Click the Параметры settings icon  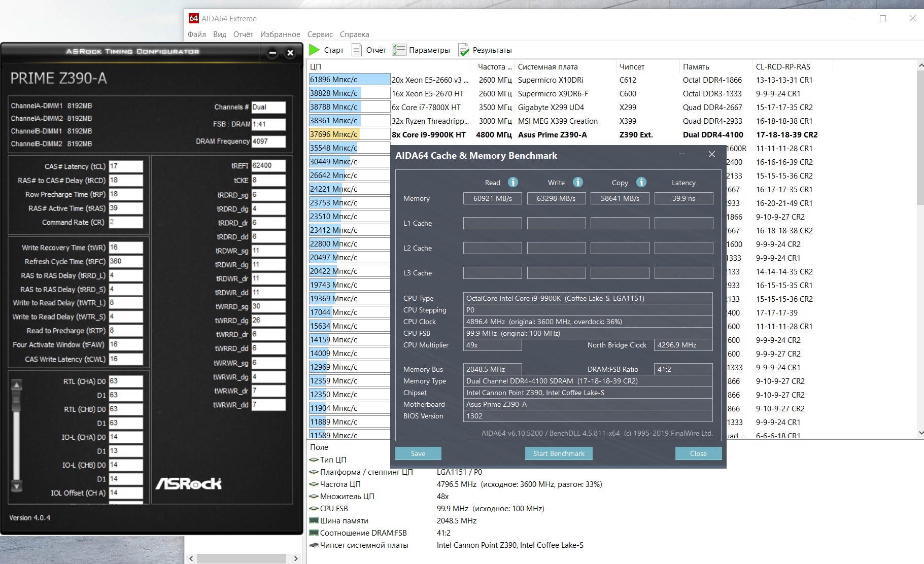399,50
